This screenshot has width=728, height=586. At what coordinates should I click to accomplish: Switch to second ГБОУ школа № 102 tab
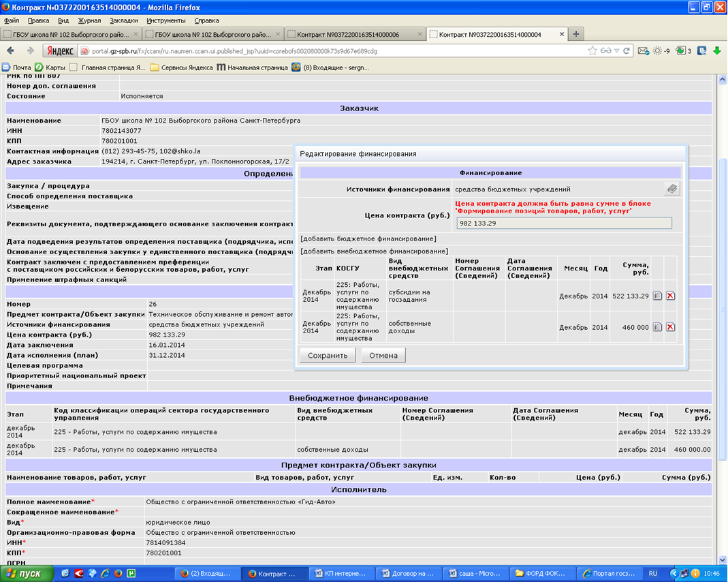(212, 34)
